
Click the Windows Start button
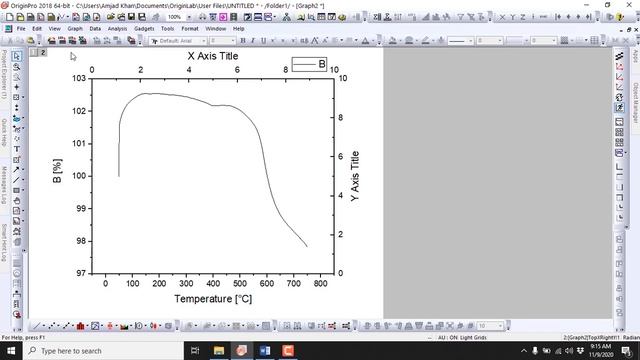click(x=11, y=351)
